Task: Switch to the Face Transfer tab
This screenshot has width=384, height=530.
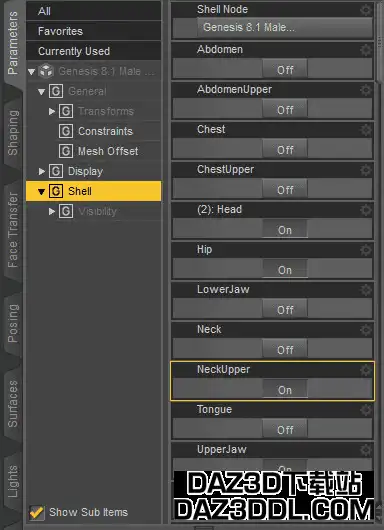Action: point(13,230)
